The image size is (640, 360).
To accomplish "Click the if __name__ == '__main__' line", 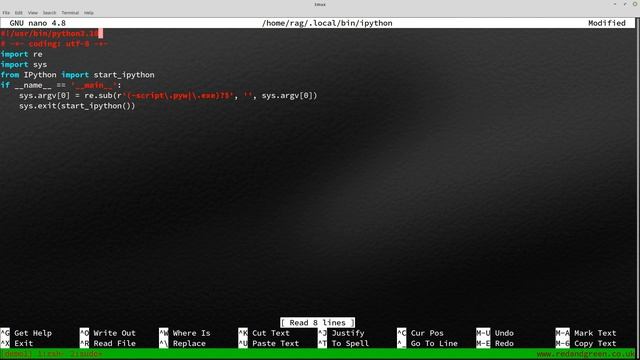I will pos(61,85).
